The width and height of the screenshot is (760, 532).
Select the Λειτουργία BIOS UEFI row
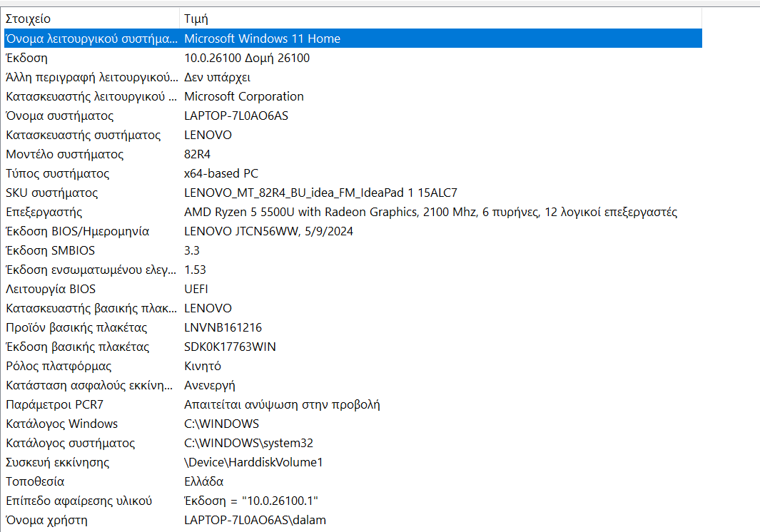click(x=353, y=289)
